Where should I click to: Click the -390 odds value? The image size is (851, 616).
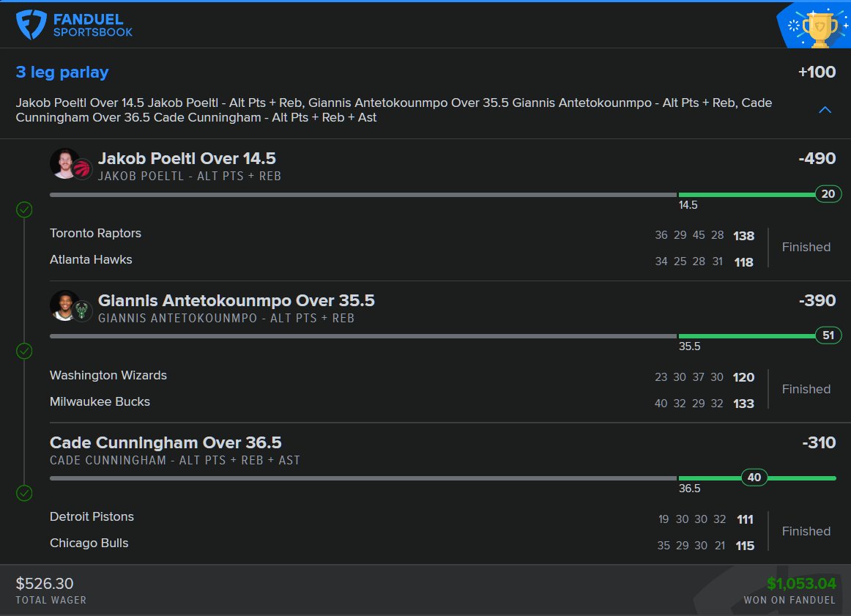[817, 300]
